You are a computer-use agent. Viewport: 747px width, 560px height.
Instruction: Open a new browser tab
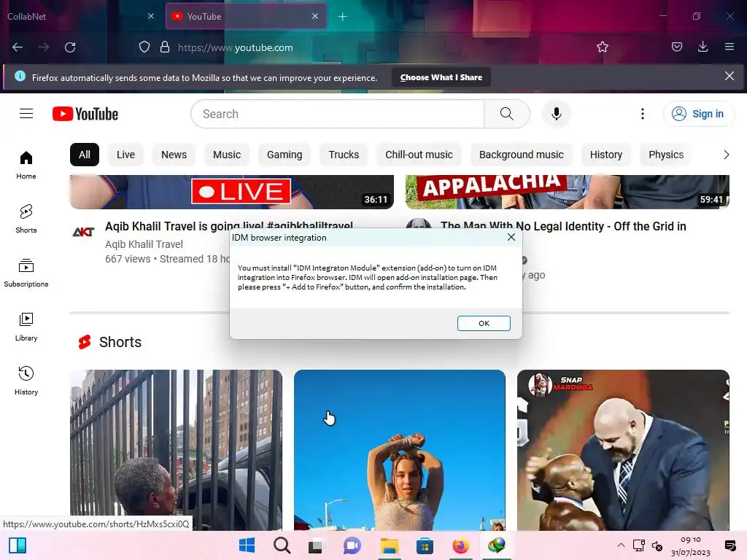point(343,17)
